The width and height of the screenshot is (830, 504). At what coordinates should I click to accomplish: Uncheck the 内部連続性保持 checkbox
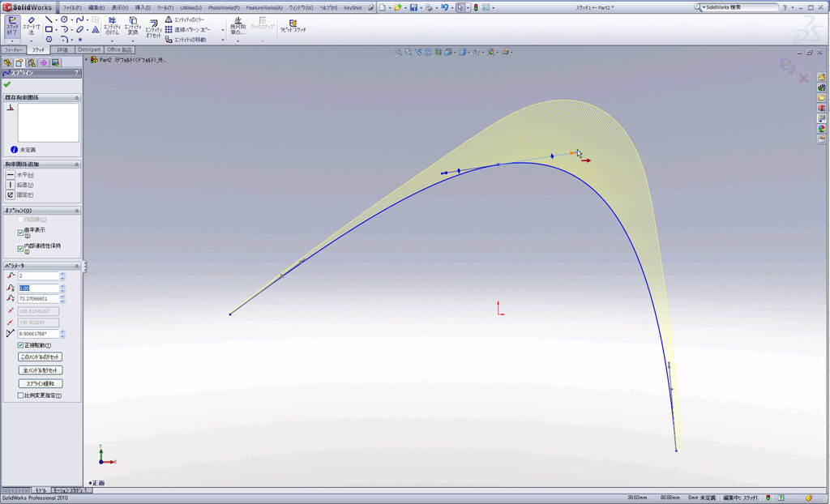(x=21, y=249)
